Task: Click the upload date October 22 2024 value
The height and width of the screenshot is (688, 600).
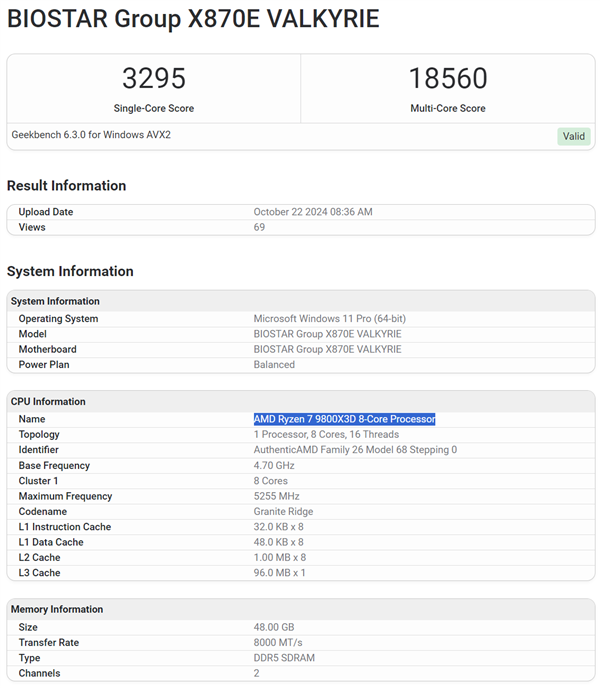Action: click(313, 212)
